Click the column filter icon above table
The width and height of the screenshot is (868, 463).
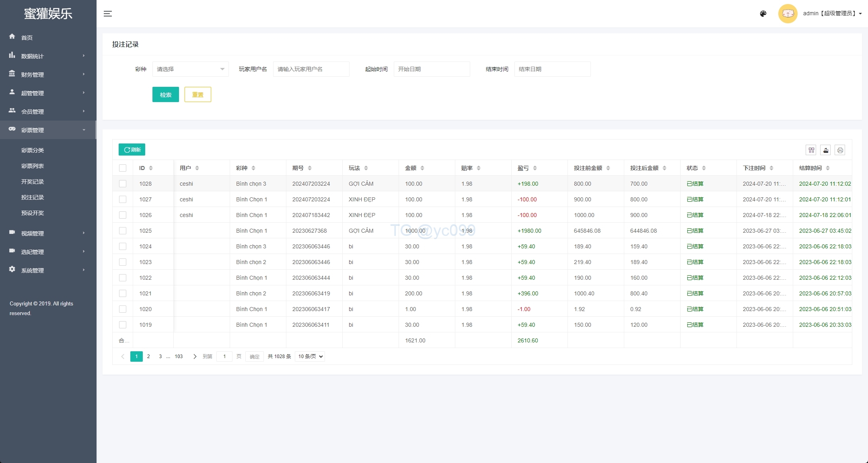point(811,150)
